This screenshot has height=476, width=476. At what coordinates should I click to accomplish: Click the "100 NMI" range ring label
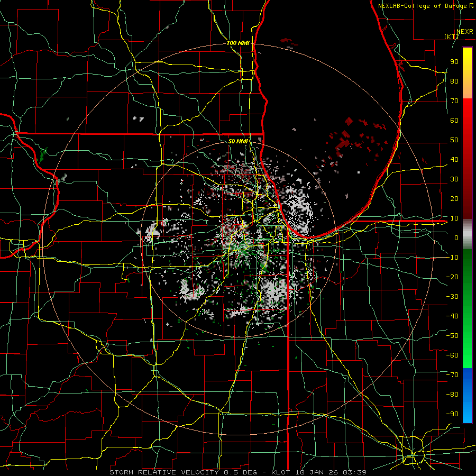(238, 43)
